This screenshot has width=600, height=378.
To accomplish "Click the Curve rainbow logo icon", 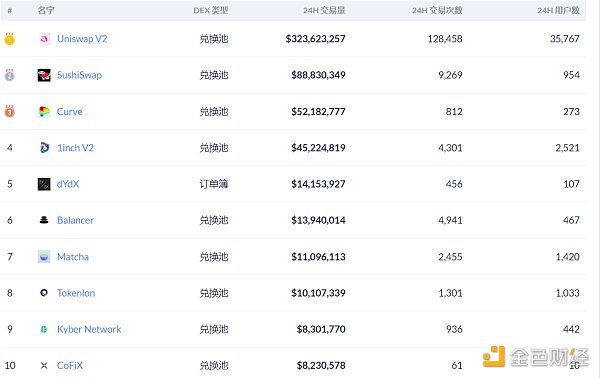I will pyautogui.click(x=44, y=111).
